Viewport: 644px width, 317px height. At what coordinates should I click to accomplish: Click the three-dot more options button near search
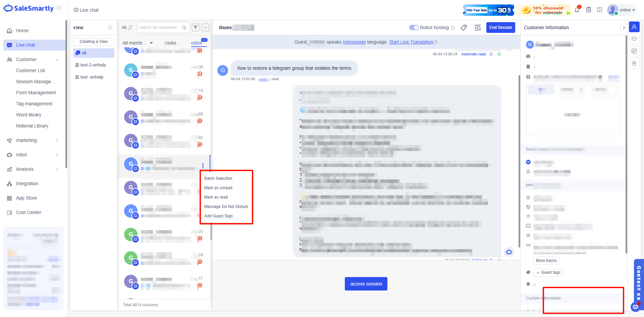click(205, 28)
